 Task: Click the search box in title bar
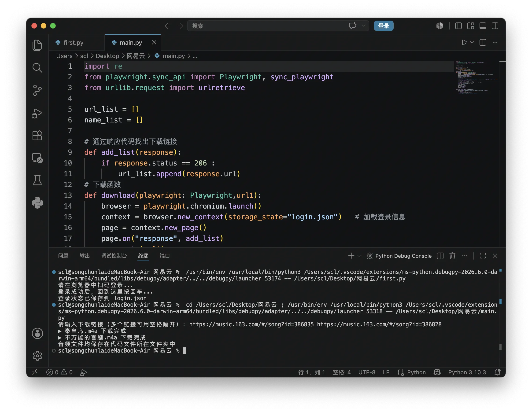[x=266, y=26]
